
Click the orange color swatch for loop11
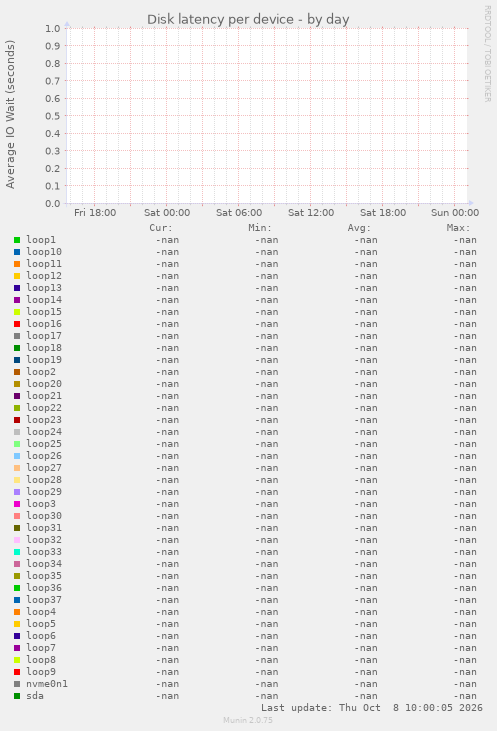(17, 264)
